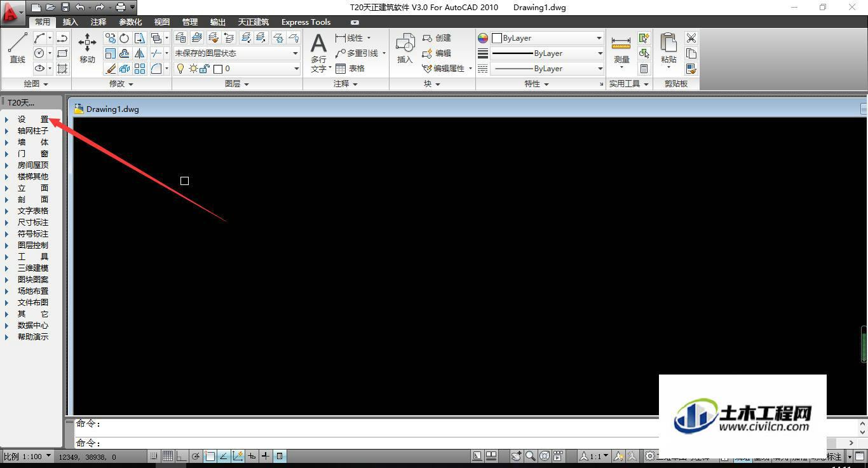Click the 编辑 block button

pos(437,53)
